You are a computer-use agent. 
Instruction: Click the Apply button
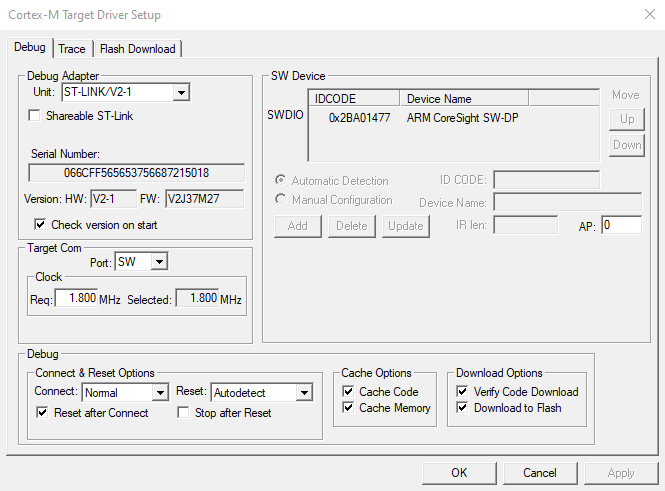pos(620,473)
